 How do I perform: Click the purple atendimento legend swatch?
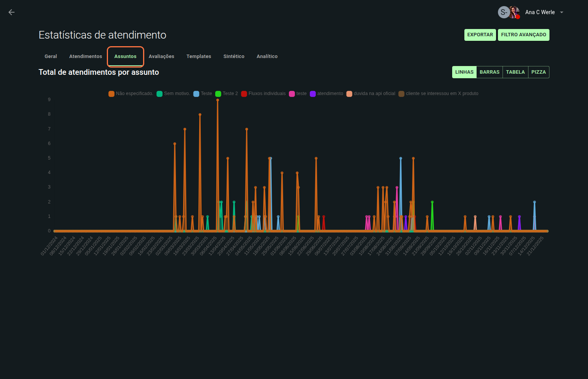313,94
